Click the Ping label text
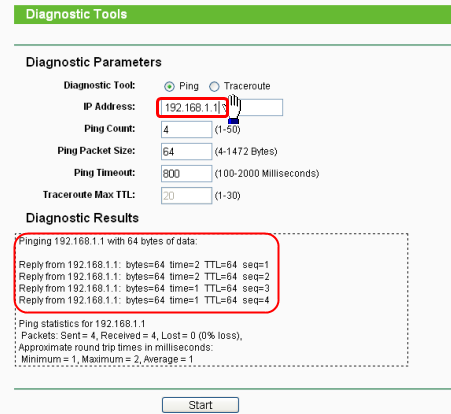This screenshot has width=451, height=414. click(x=189, y=86)
